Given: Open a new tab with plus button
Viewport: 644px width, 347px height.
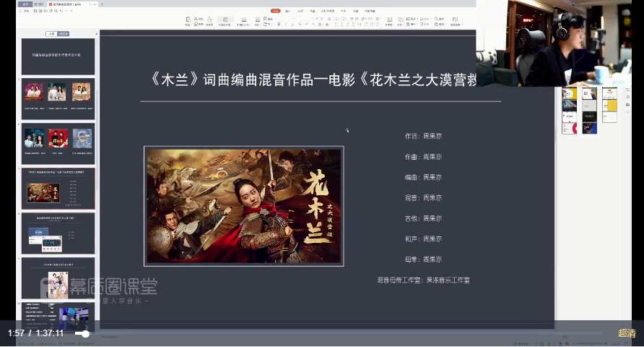Looking at the screenshot, I should click(103, 4).
